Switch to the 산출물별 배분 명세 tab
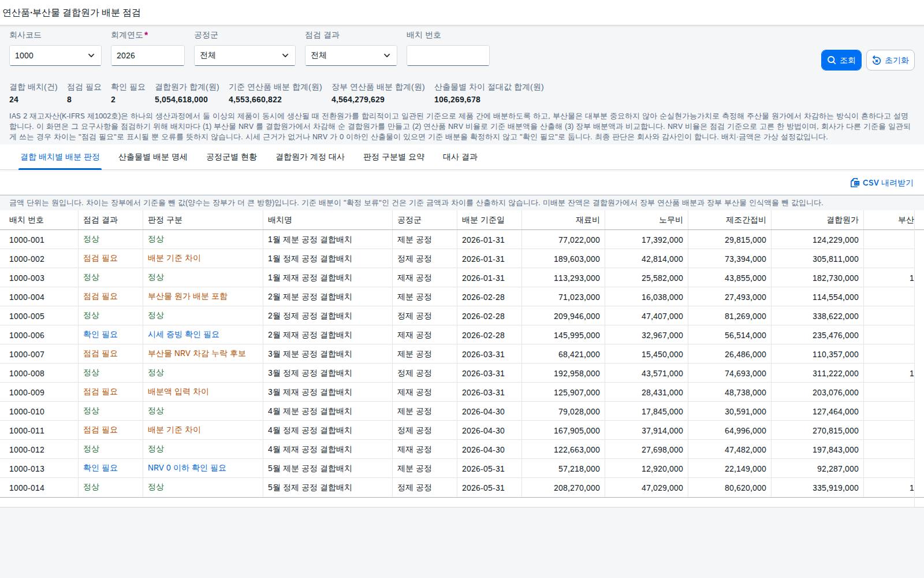This screenshot has width=924, height=578. [153, 157]
